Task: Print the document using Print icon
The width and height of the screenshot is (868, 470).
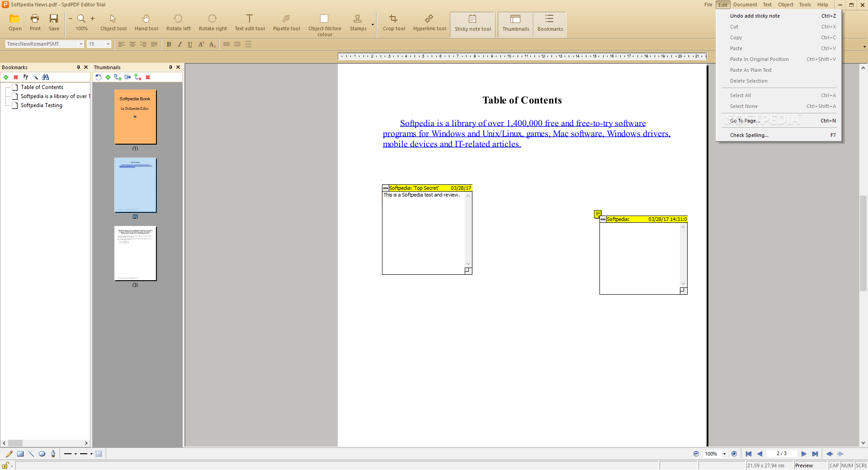Action: [x=35, y=23]
